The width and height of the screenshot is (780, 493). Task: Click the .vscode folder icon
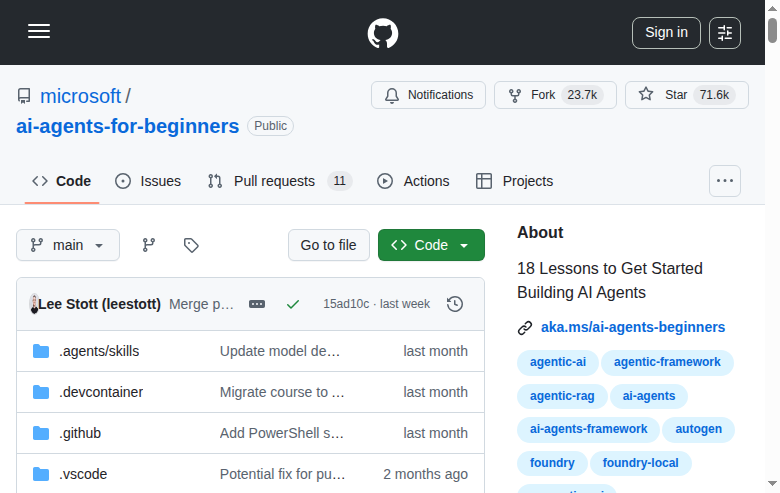[41, 474]
